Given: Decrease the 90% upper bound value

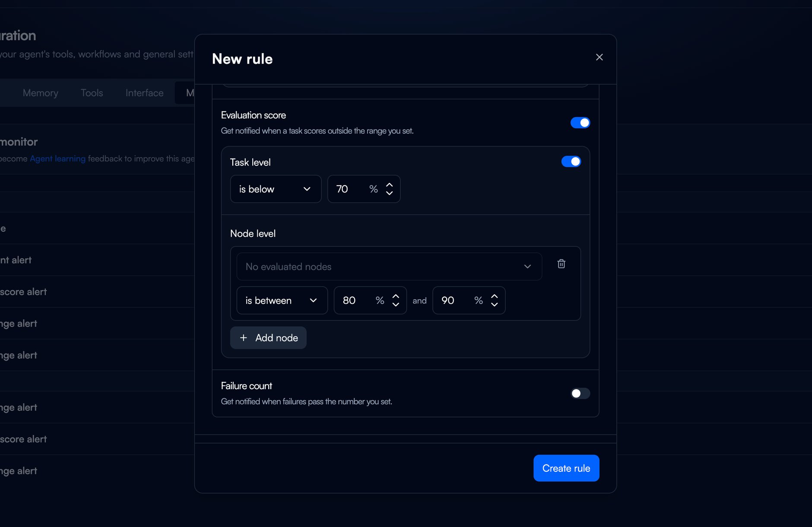Looking at the screenshot, I should click(x=494, y=305).
